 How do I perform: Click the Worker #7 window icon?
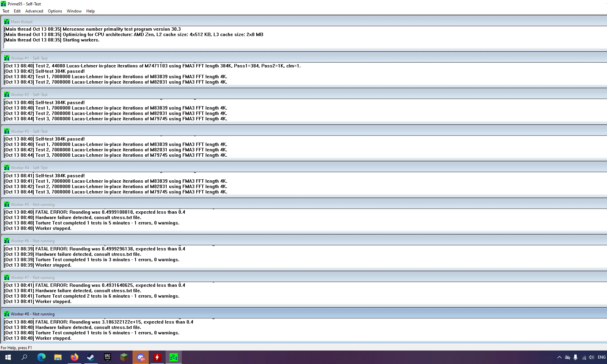pyautogui.click(x=7, y=277)
